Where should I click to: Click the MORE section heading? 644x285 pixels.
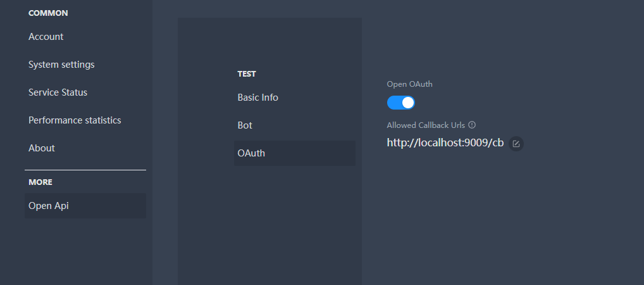pos(40,182)
